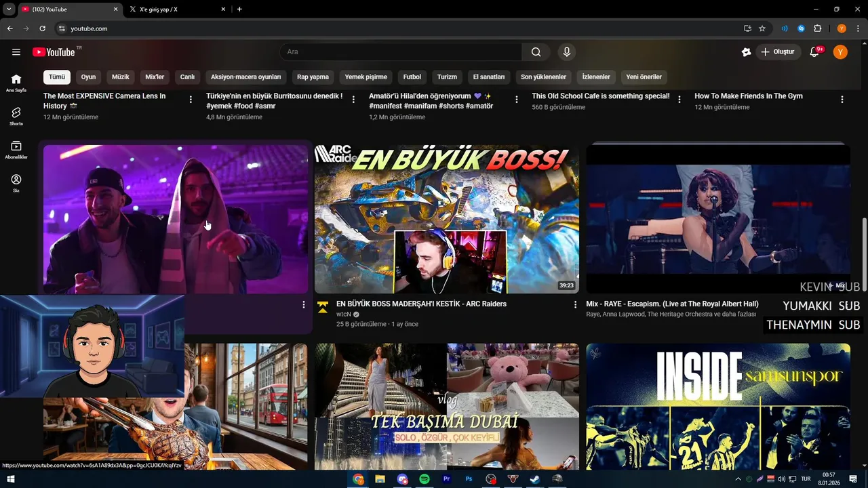Open Steam from the taskbar

click(x=535, y=479)
